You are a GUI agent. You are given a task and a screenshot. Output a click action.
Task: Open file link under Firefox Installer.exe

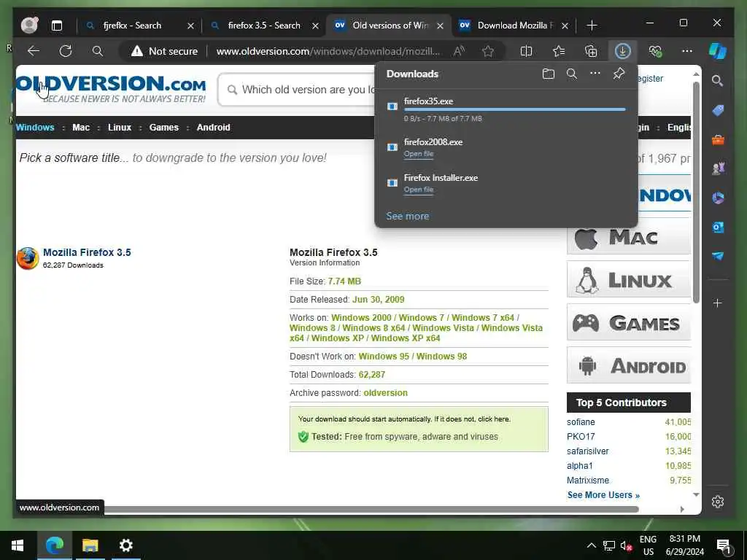pos(419,190)
